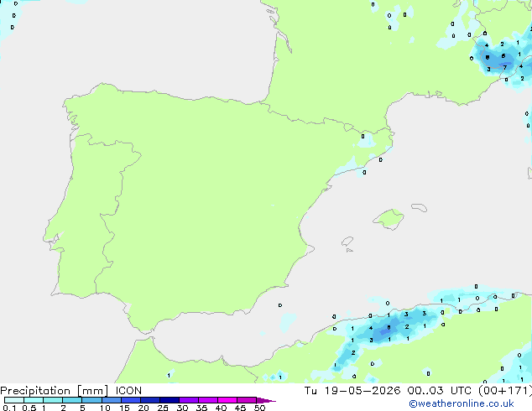This screenshot has height=411, width=532.
Task: Click the 40–45 mm legend color swatch
Action: click(227, 400)
